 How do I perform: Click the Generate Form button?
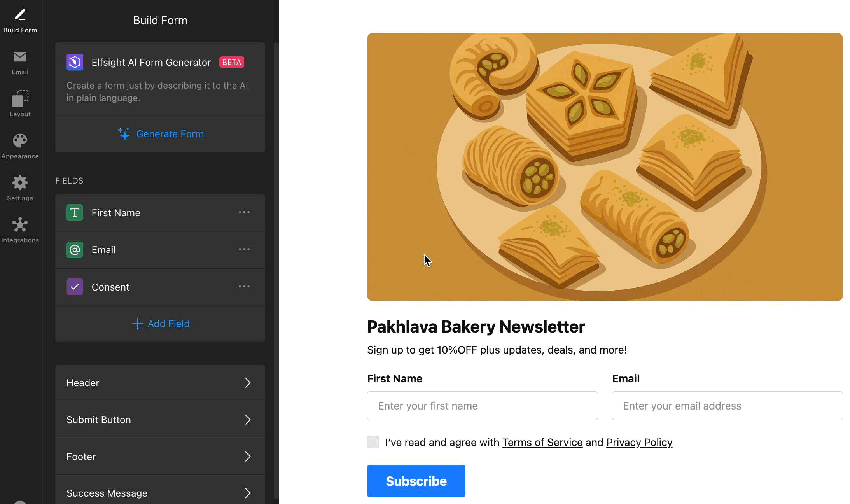[x=161, y=134]
